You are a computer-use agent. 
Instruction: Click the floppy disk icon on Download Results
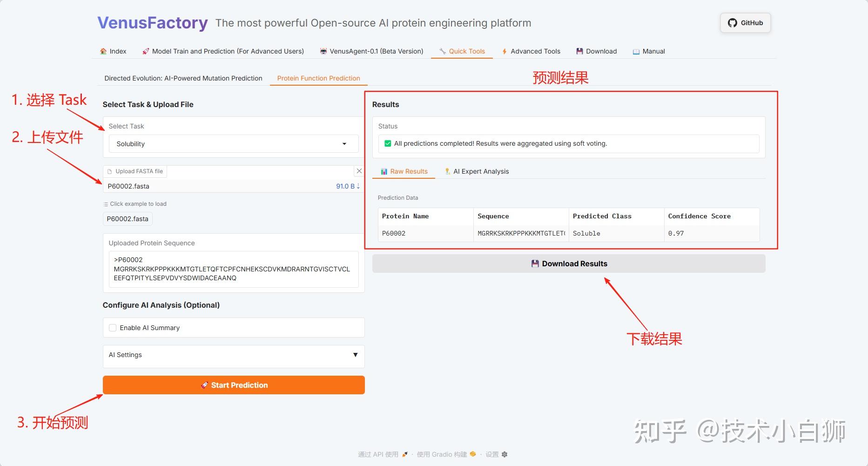point(535,263)
